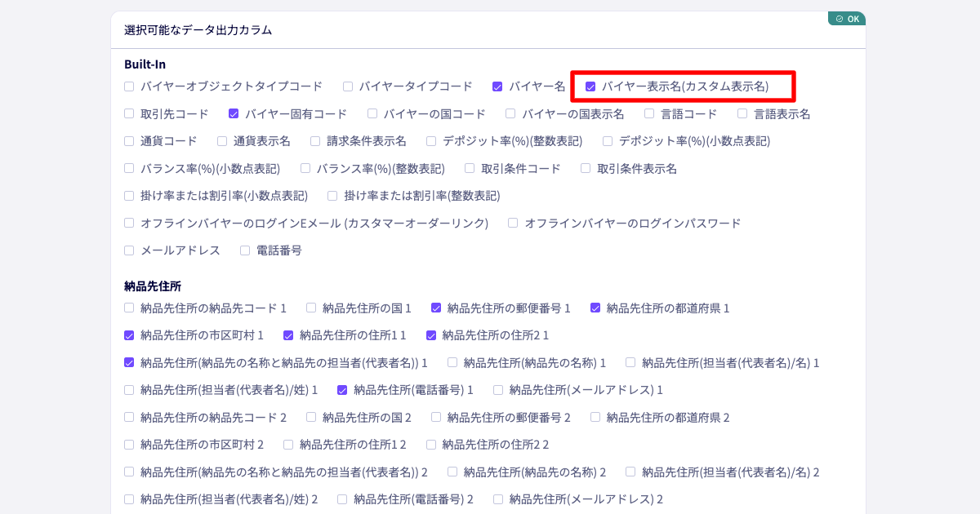Tick the 取引先コード checkbox
The width and height of the screenshot is (980, 514).
click(x=129, y=113)
